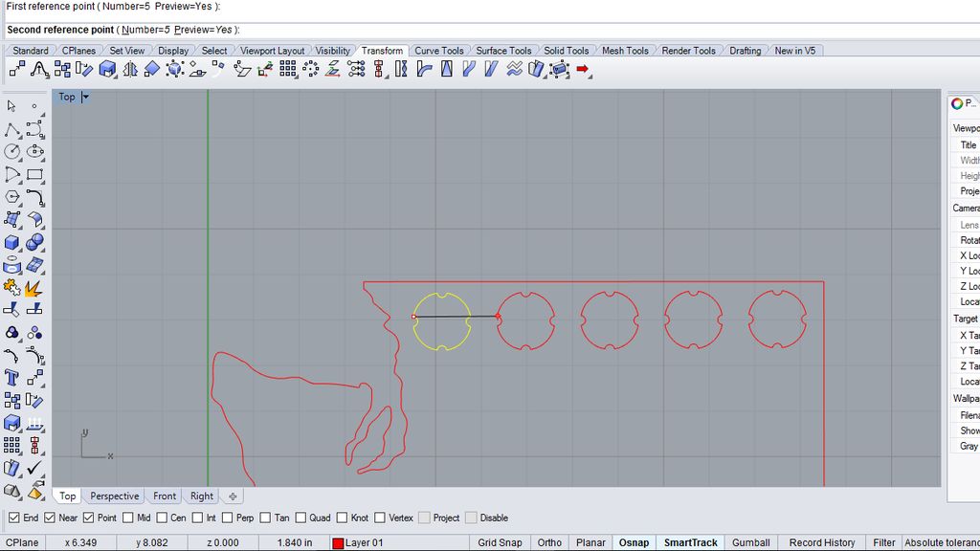Enable the Cen osnap checkbox
Image resolution: width=980 pixels, height=551 pixels.
point(162,518)
